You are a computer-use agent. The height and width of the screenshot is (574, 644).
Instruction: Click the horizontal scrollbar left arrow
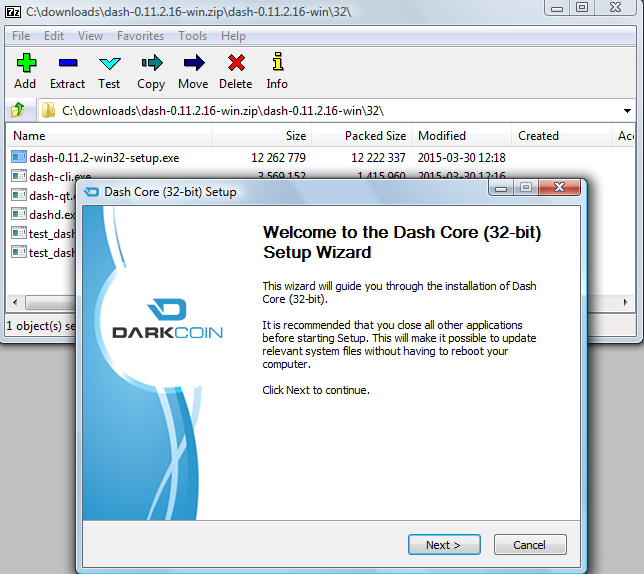pos(15,303)
